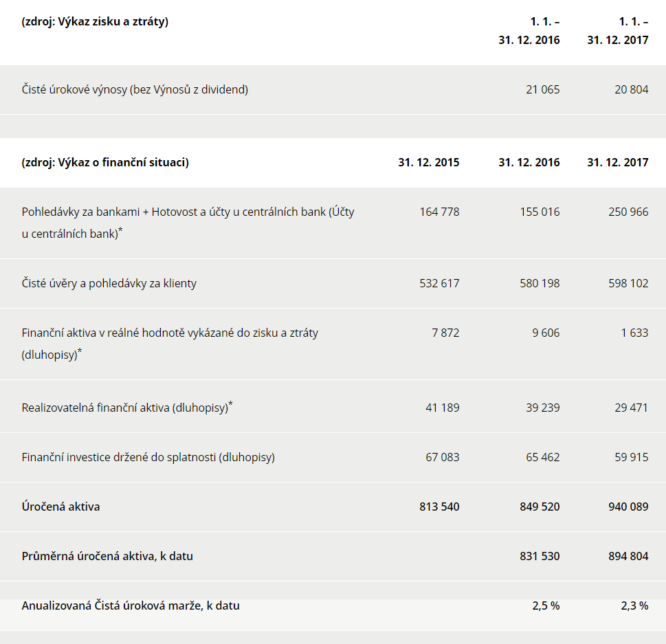
Task: Click 'Realizovatelná finanční aktiva (dluhopisy)' label
Action: (127, 408)
